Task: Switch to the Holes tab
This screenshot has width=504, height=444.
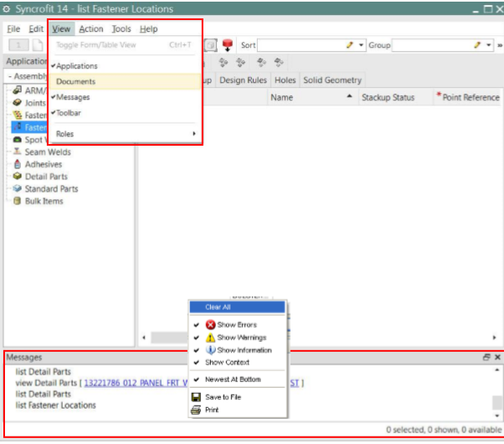Action: (x=285, y=80)
